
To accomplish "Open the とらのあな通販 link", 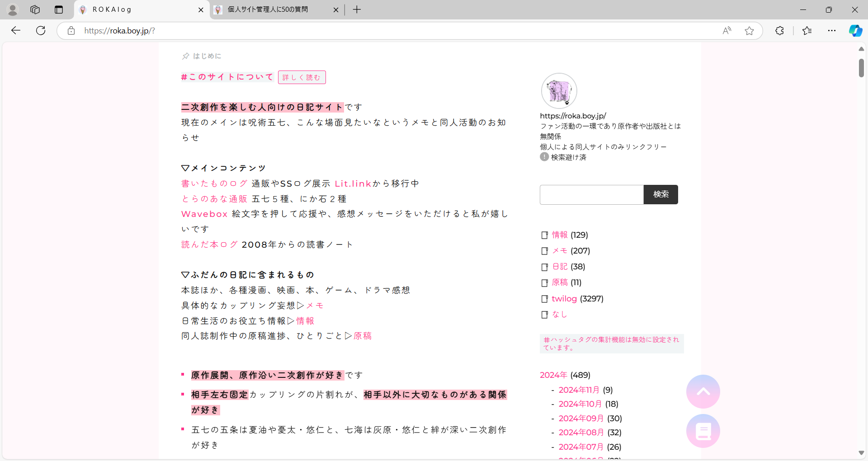I will coord(214,199).
